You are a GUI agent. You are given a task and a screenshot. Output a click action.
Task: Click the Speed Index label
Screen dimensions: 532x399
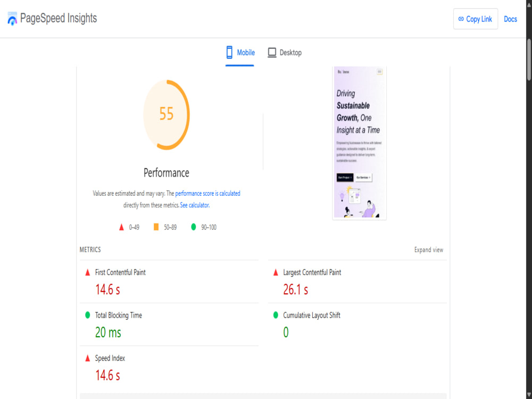pos(110,358)
